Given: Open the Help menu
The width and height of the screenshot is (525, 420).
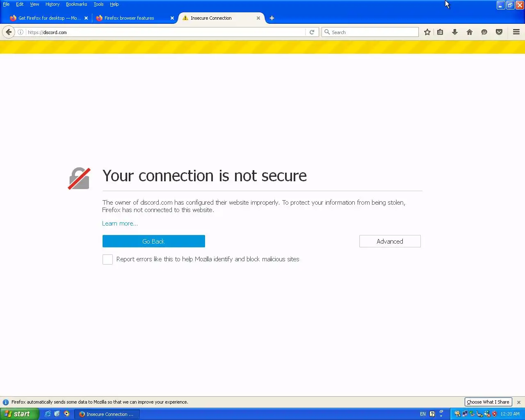Looking at the screenshot, I should [114, 4].
